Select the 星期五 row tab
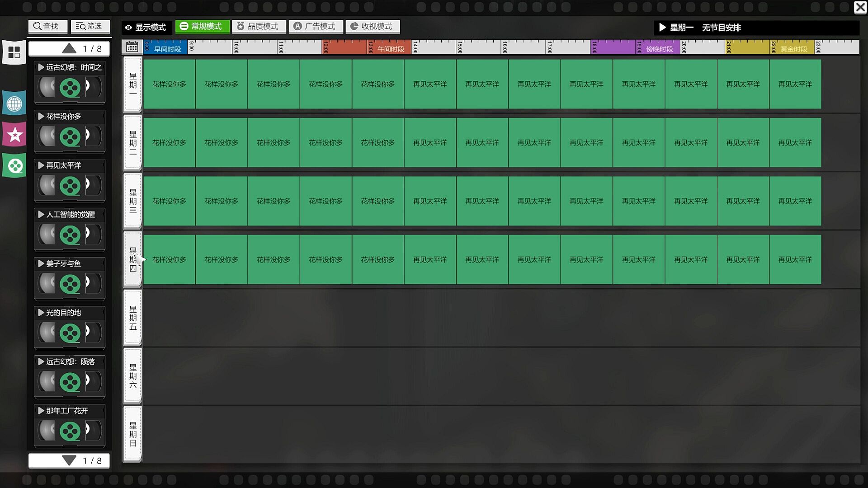Viewport: 868px width, 488px height. [x=132, y=318]
